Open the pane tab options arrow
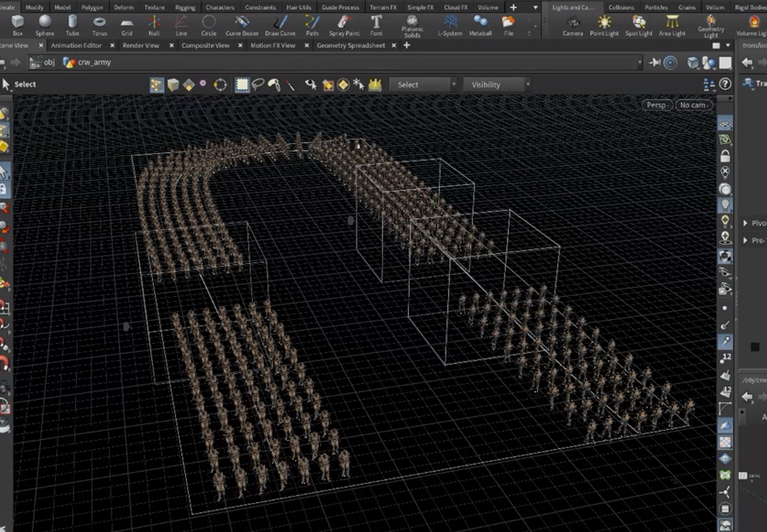The height and width of the screenshot is (532, 767). [728, 45]
